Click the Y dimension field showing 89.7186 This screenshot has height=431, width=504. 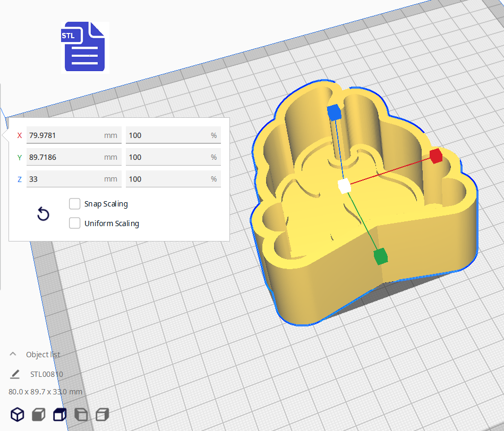tap(64, 157)
